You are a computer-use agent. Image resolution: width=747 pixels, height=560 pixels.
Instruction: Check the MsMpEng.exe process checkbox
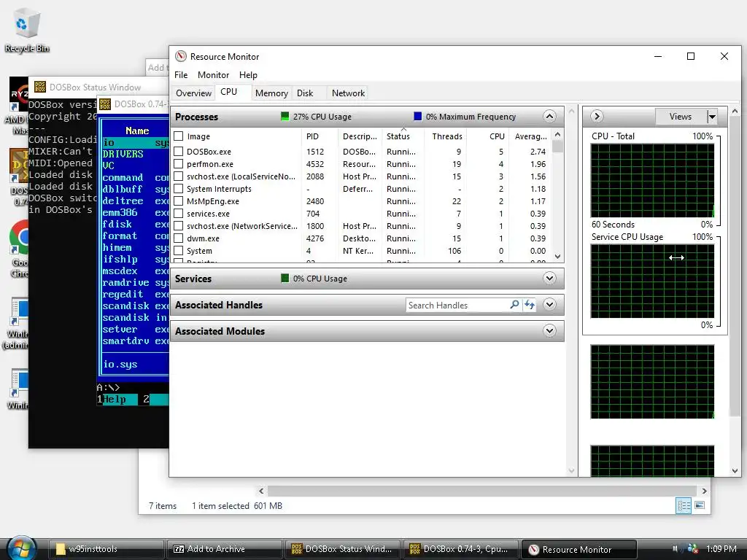[x=179, y=201]
